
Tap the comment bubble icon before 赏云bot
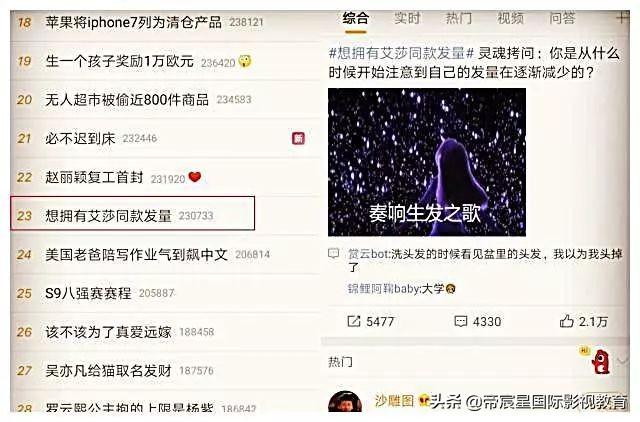pos(333,253)
